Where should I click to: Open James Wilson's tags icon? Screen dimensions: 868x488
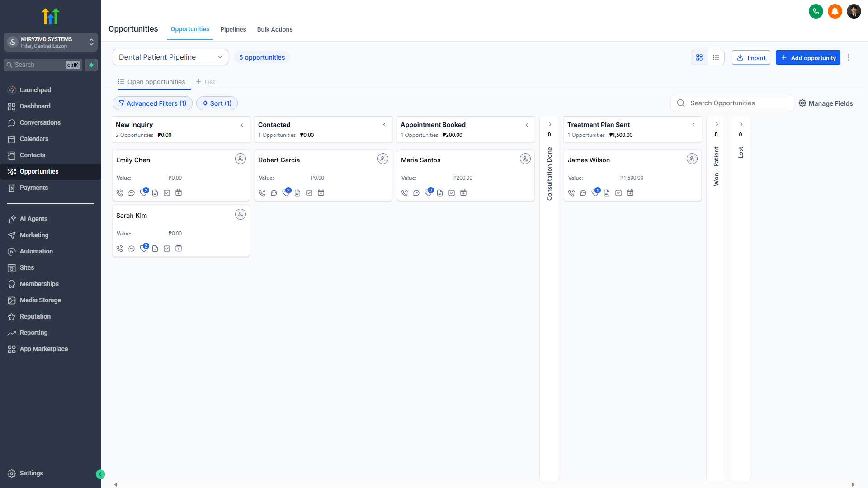pos(595,192)
